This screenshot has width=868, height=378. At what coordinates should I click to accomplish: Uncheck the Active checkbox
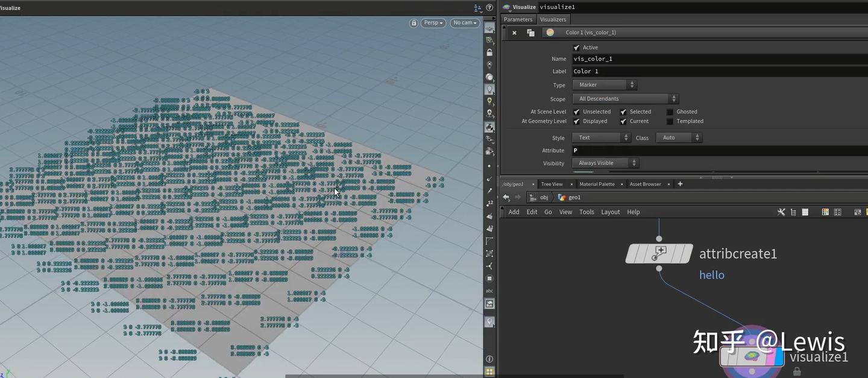576,48
